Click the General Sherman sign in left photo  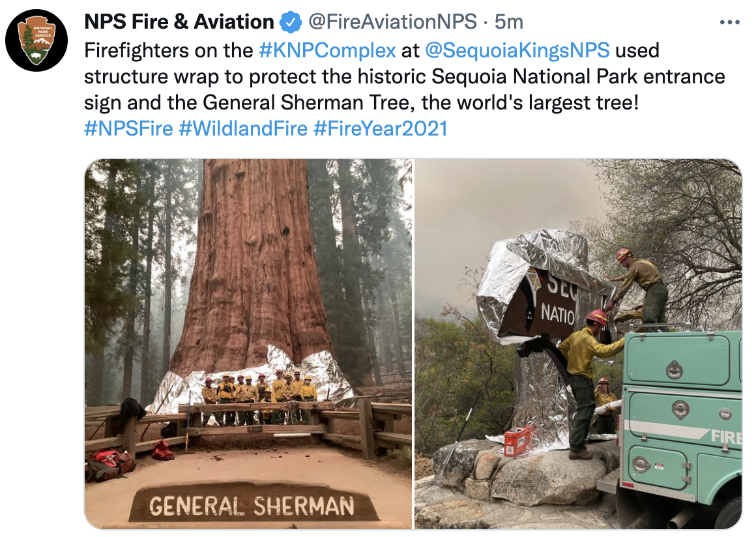pyautogui.click(x=251, y=505)
